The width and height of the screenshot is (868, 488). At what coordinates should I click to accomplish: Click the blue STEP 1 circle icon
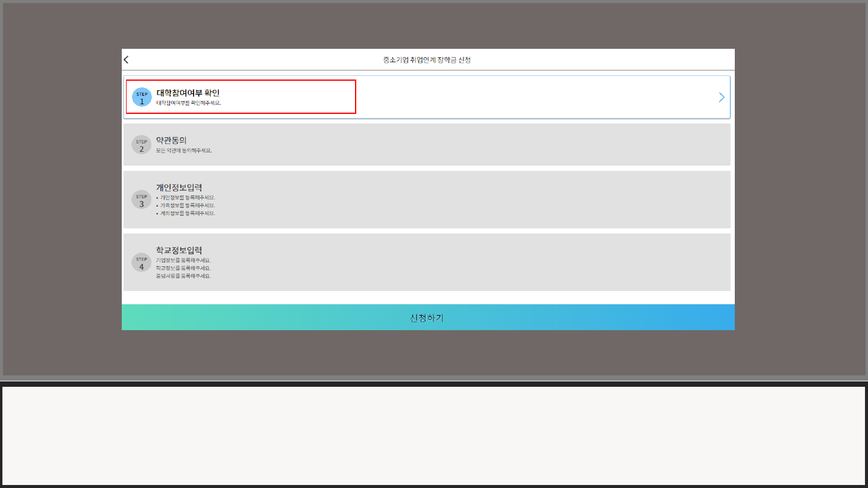(x=142, y=97)
